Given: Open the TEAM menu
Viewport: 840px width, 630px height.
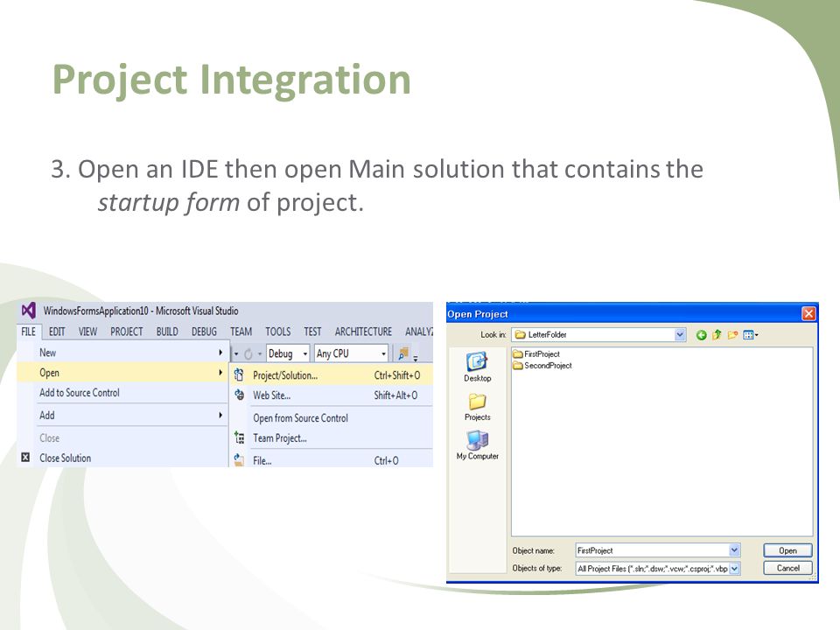Looking at the screenshot, I should (241, 332).
